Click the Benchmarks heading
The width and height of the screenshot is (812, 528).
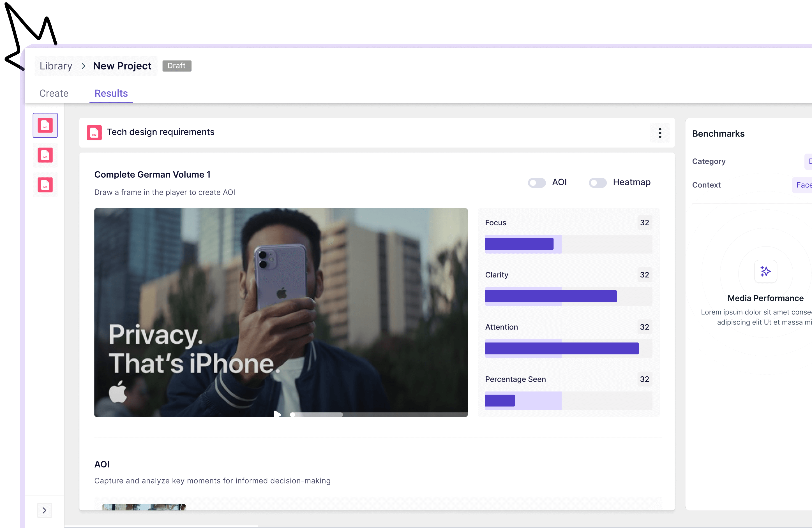click(x=718, y=134)
